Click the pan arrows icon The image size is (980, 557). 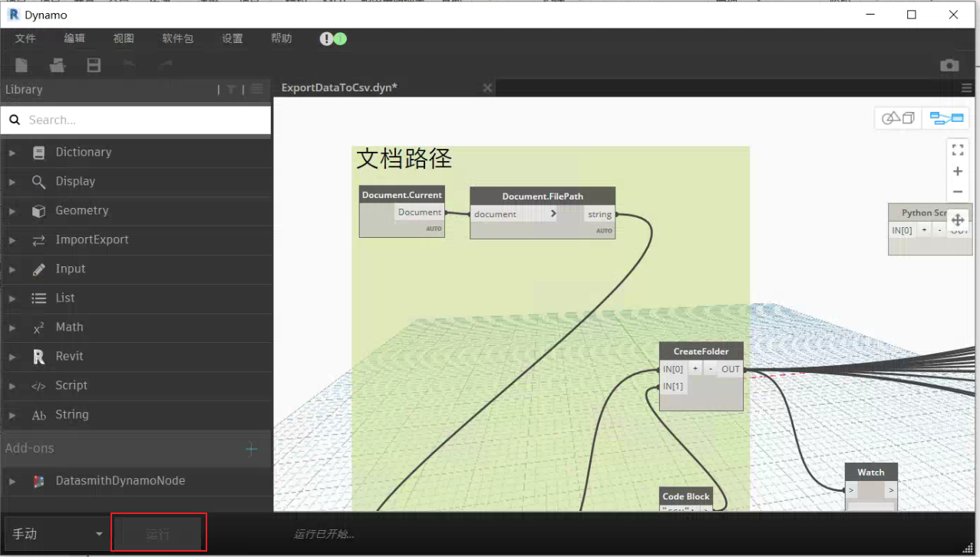958,219
